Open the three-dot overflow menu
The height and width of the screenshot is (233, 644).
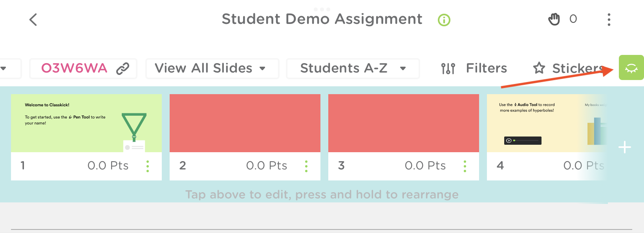(609, 20)
